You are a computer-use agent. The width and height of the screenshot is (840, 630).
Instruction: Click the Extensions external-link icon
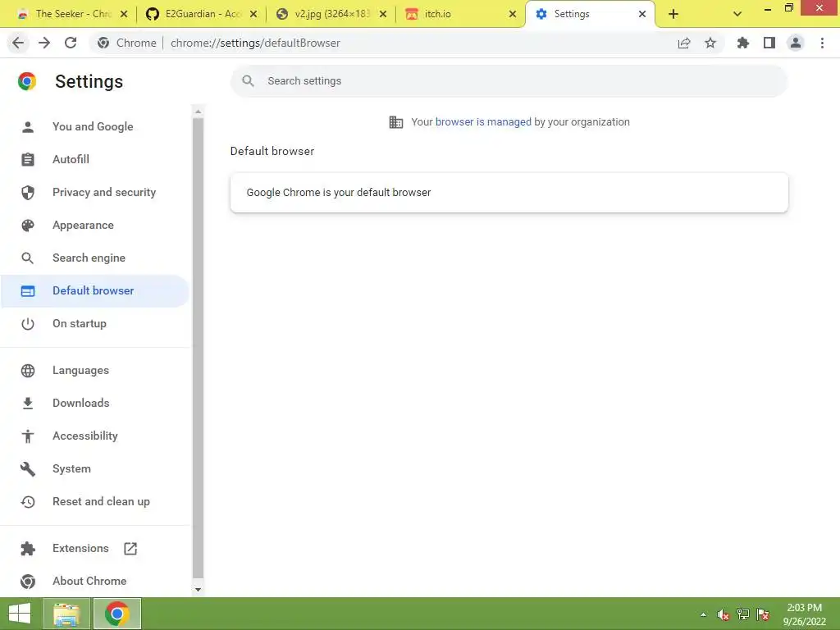point(130,549)
